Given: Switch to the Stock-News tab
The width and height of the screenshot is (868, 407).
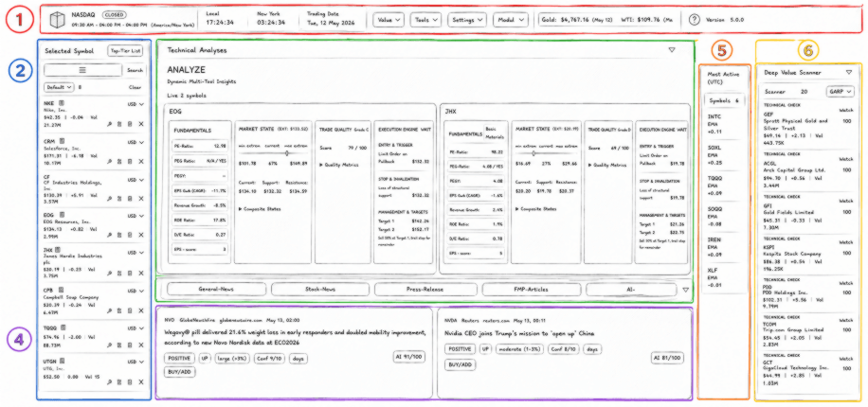Looking at the screenshot, I should pos(320,290).
